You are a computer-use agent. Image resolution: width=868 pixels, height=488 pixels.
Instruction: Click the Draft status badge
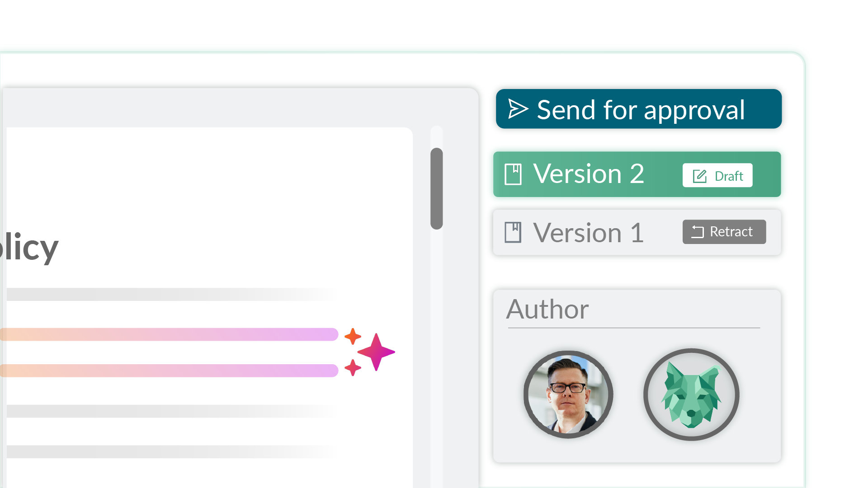[x=717, y=175]
